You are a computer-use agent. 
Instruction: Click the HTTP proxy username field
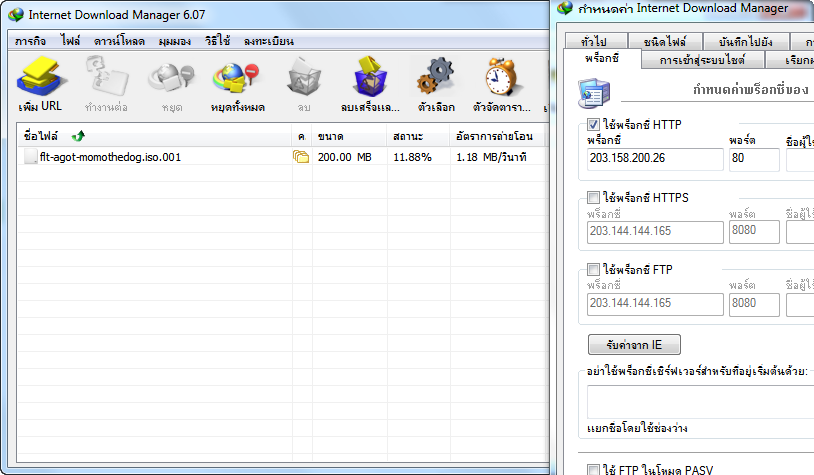click(800, 159)
